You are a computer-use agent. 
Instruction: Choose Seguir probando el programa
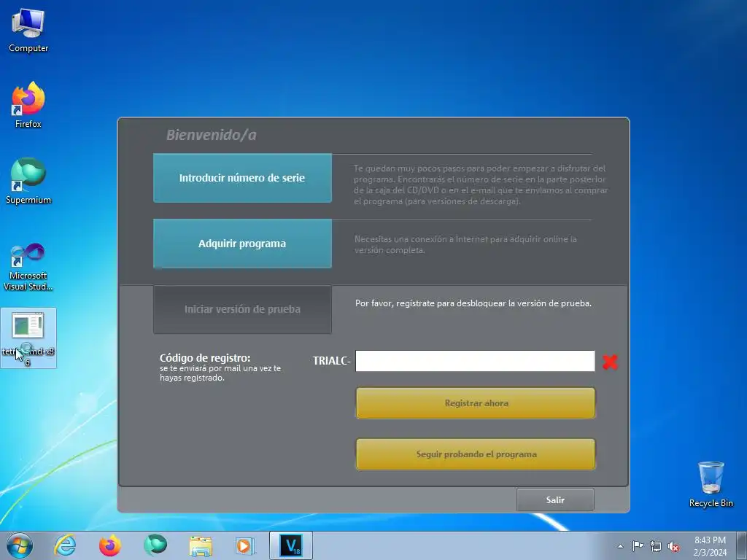[476, 454]
